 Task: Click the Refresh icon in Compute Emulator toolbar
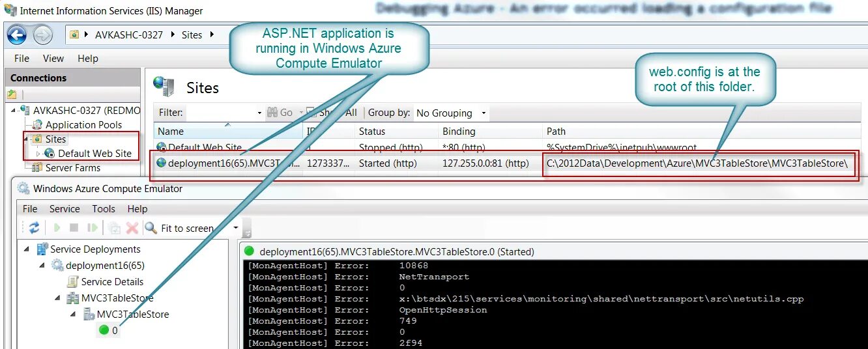pos(34,228)
